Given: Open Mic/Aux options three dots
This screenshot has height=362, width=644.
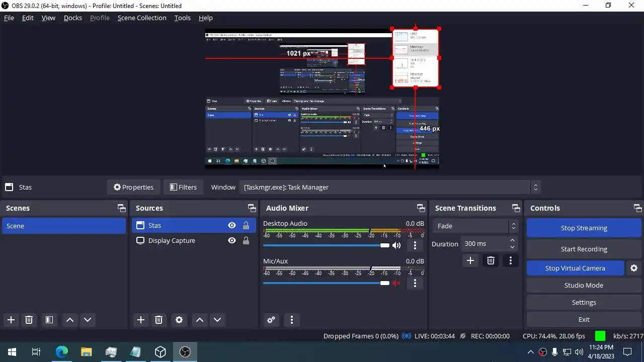Looking at the screenshot, I should pyautogui.click(x=415, y=283).
